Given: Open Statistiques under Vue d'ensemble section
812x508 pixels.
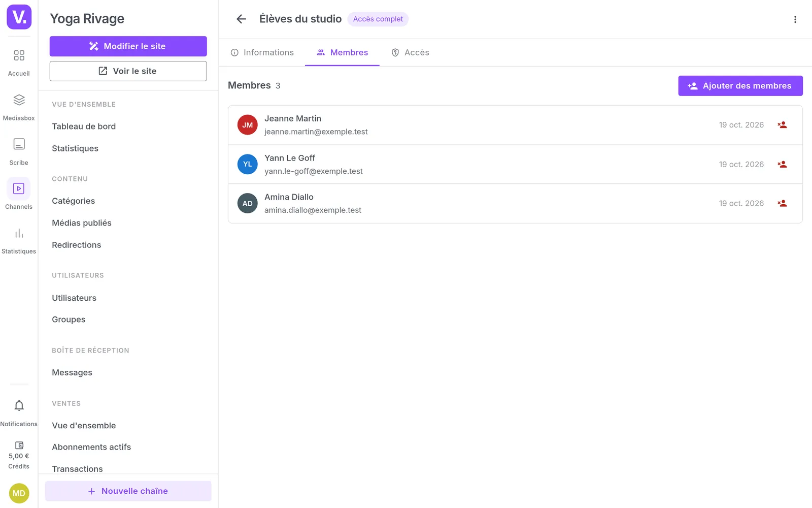Looking at the screenshot, I should tap(75, 148).
